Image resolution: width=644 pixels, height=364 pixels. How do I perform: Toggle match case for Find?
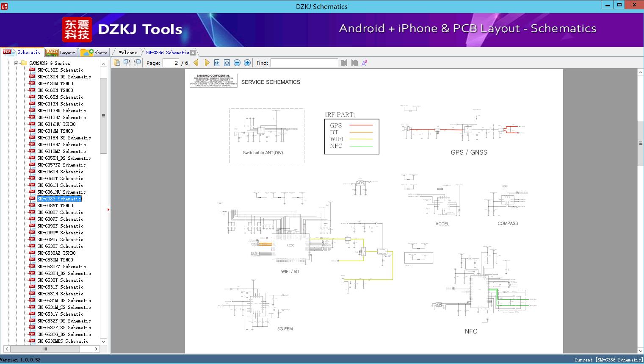(x=364, y=63)
